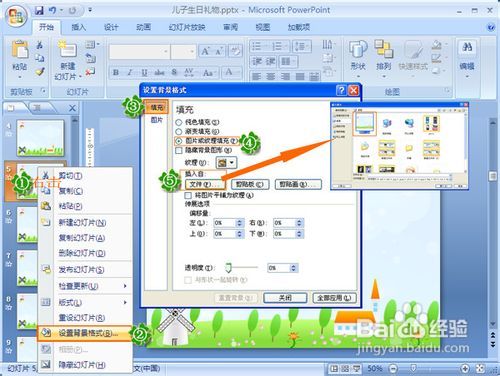Click the help question mark in dialog title bar
This screenshot has height=376, width=500.
[x=341, y=90]
